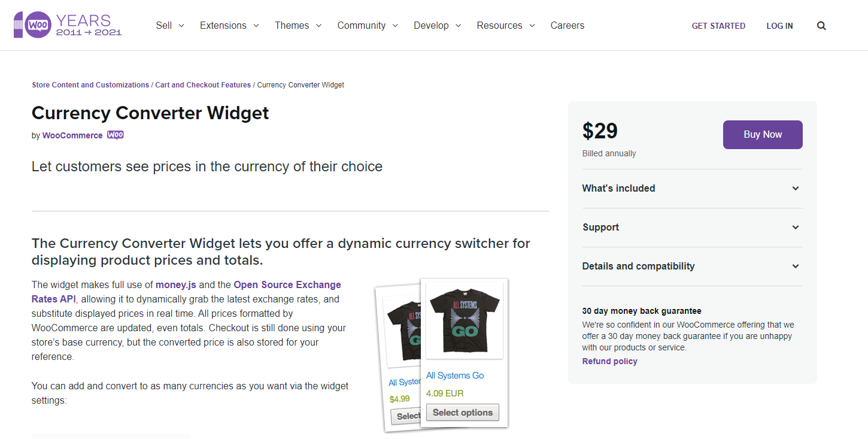Click the WooCommerce 10 Years logo
Image resolution: width=868 pixels, height=439 pixels.
click(67, 25)
